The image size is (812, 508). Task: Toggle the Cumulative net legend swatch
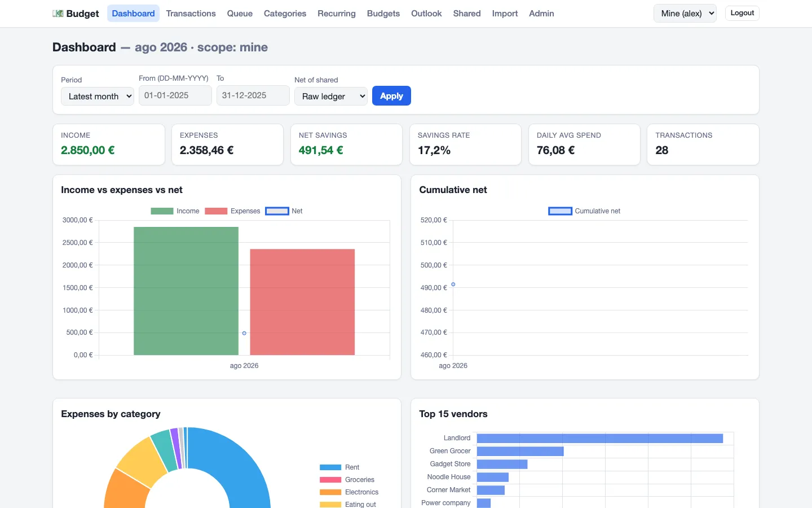[560, 211]
